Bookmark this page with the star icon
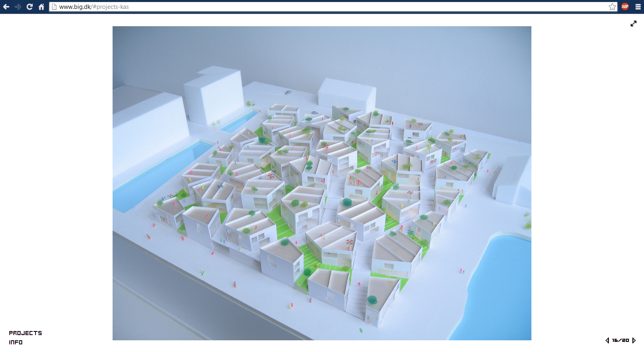 (x=612, y=7)
